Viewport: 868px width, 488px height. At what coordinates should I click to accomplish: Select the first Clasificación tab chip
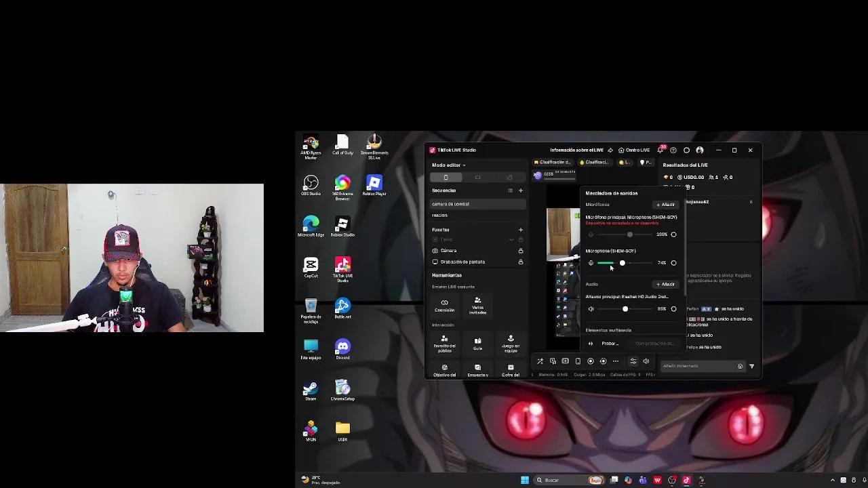pyautogui.click(x=553, y=163)
